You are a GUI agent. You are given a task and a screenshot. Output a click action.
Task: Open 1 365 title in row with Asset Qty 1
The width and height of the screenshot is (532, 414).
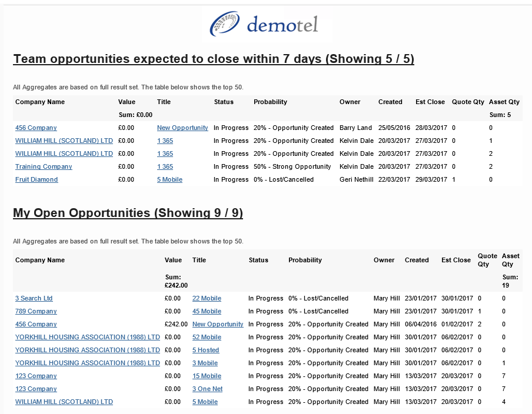tap(165, 141)
